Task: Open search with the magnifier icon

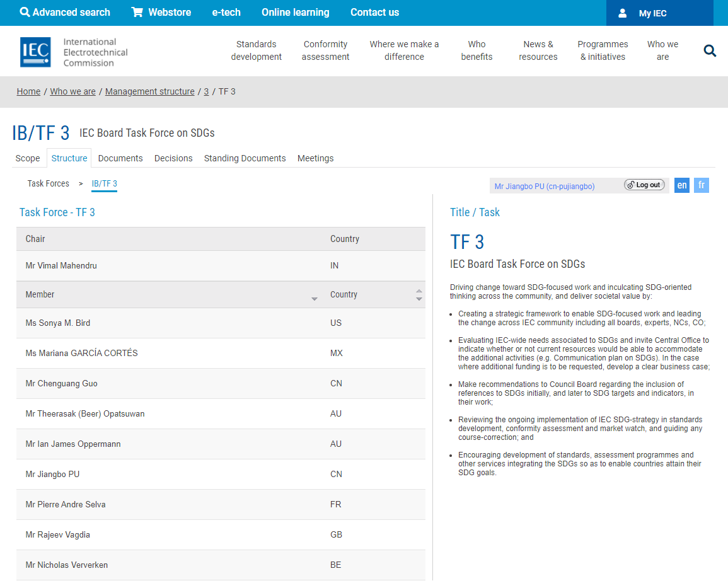Action: click(x=710, y=51)
